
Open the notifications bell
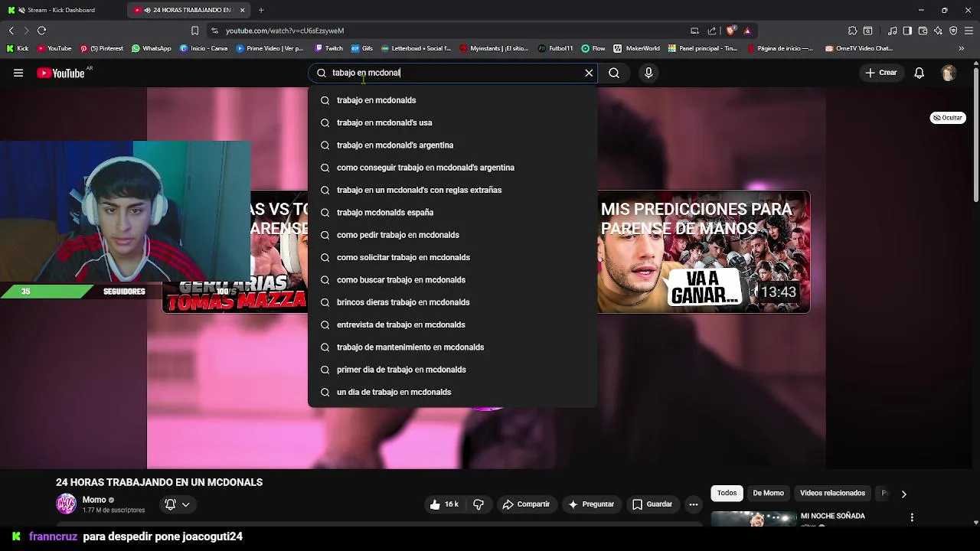tap(919, 73)
